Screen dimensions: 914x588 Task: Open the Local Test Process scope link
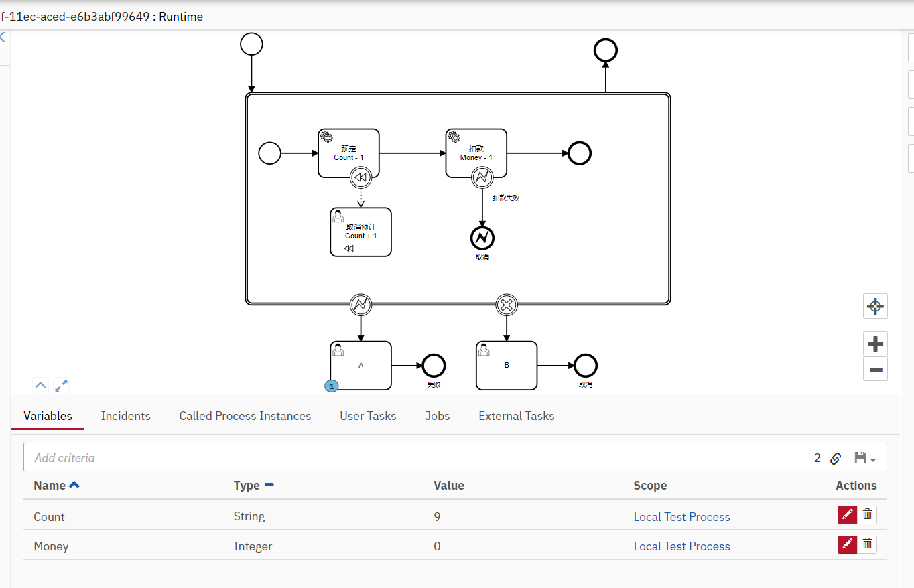(x=681, y=516)
